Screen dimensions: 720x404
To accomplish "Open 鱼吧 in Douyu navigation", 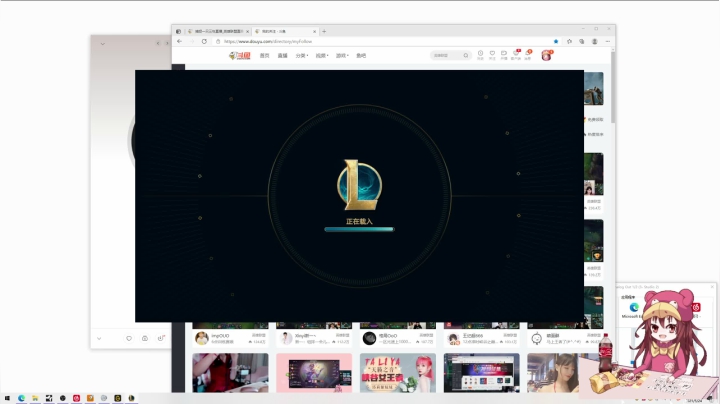I will tap(361, 56).
